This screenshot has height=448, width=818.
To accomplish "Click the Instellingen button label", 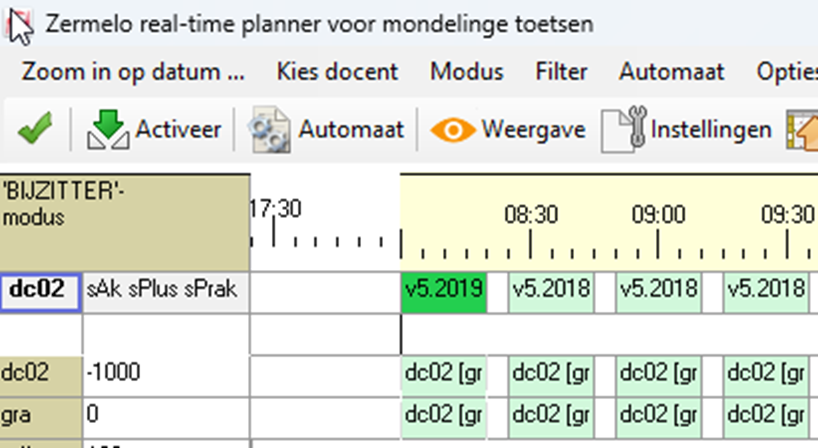I will coord(711,130).
